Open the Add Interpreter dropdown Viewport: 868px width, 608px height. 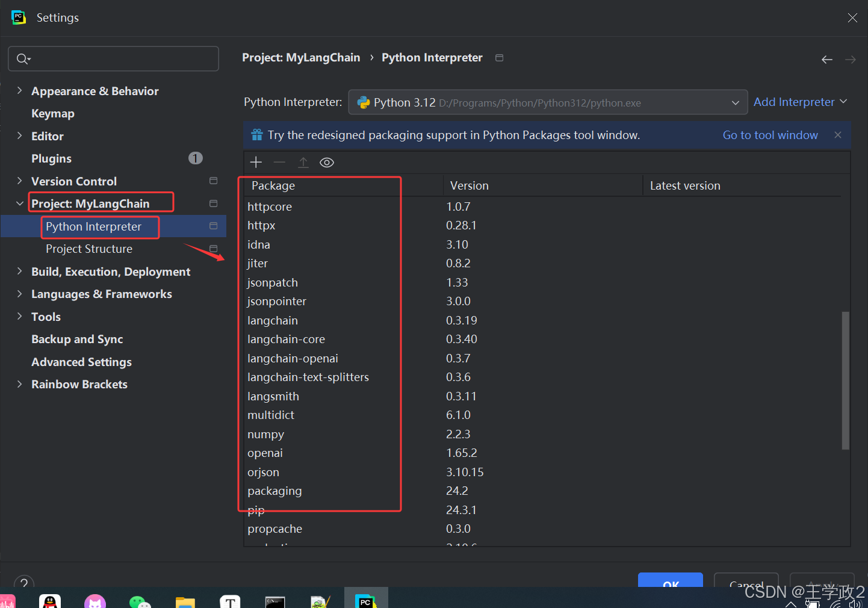click(x=800, y=102)
